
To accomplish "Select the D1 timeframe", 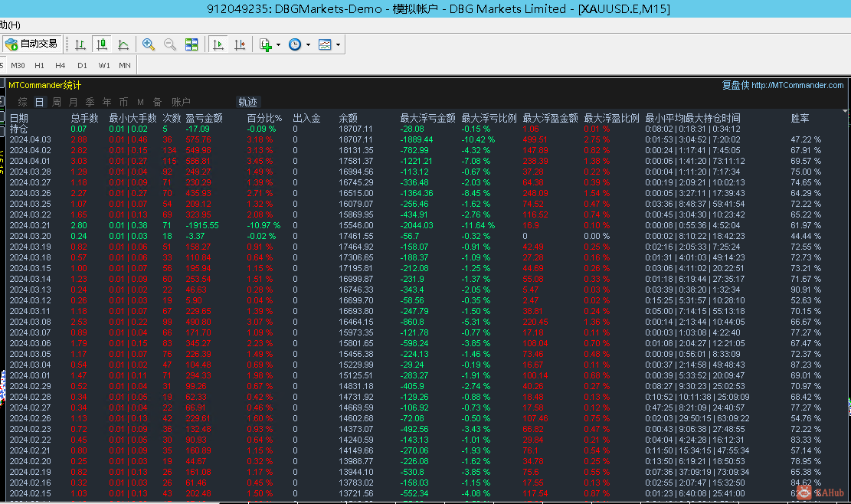I will pyautogui.click(x=82, y=65).
